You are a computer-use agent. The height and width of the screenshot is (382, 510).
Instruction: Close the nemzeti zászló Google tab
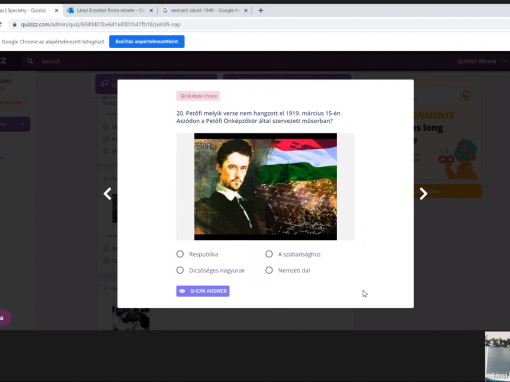(x=246, y=11)
